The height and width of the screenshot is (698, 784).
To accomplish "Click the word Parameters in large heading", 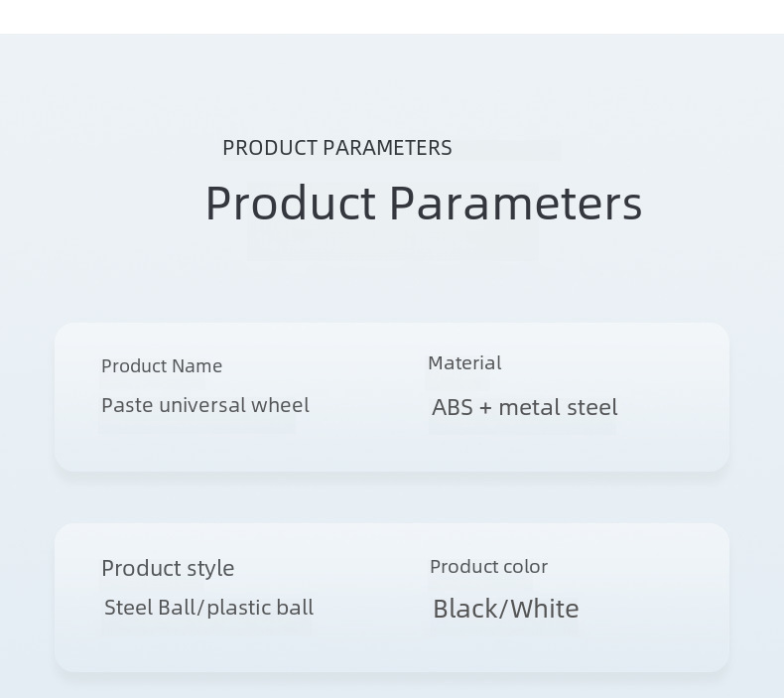I will click(515, 204).
